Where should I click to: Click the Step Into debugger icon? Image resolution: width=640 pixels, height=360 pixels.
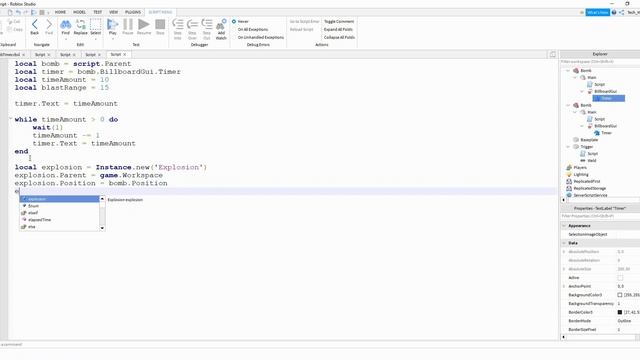coord(178,24)
